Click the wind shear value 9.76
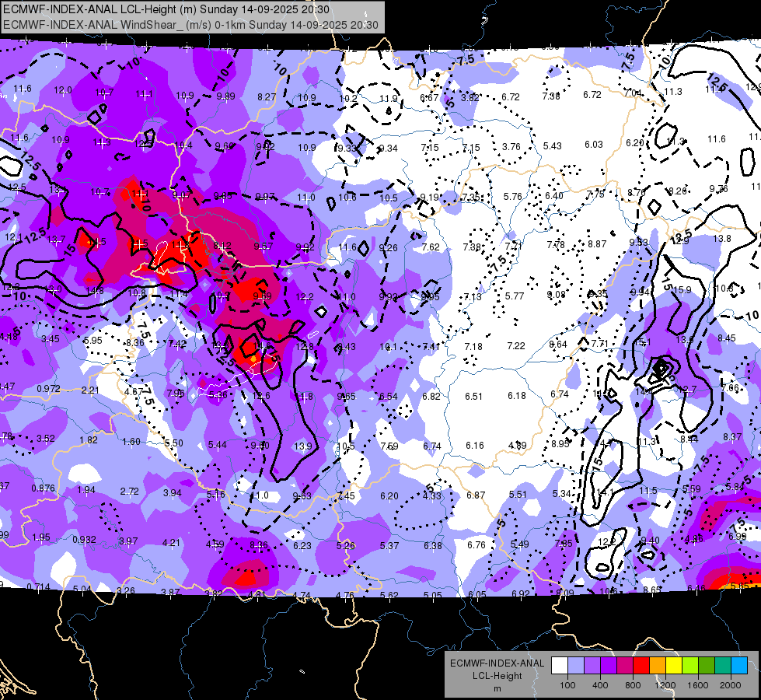761x700 pixels. pyautogui.click(x=718, y=189)
